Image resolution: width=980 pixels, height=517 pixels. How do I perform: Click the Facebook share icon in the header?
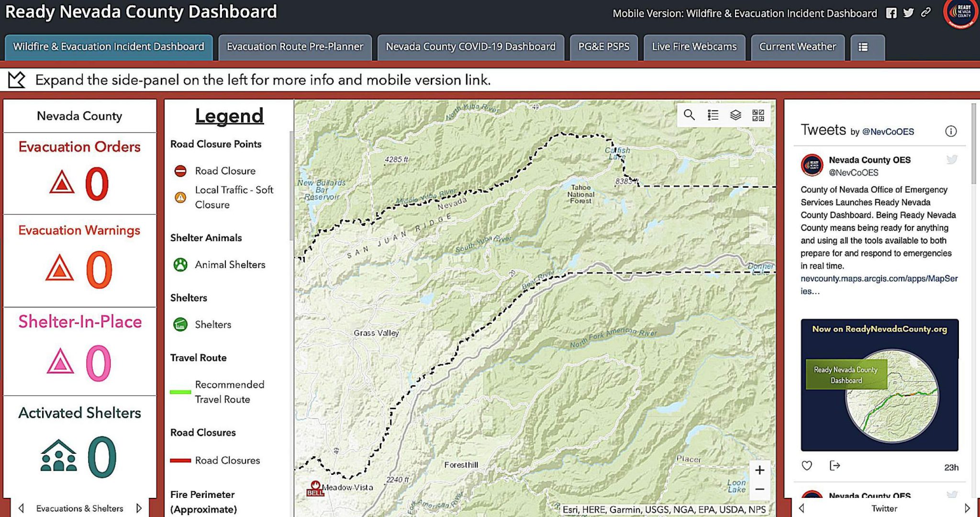pos(891,13)
